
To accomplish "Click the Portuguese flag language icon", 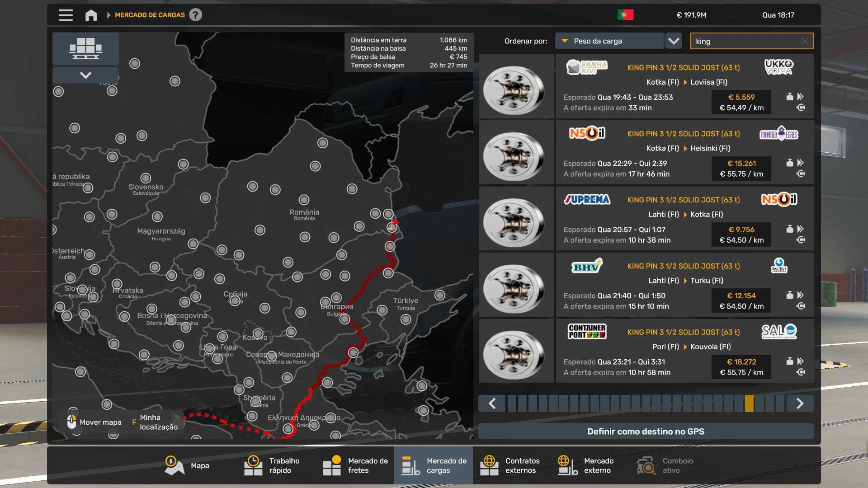I will pyautogui.click(x=625, y=15).
